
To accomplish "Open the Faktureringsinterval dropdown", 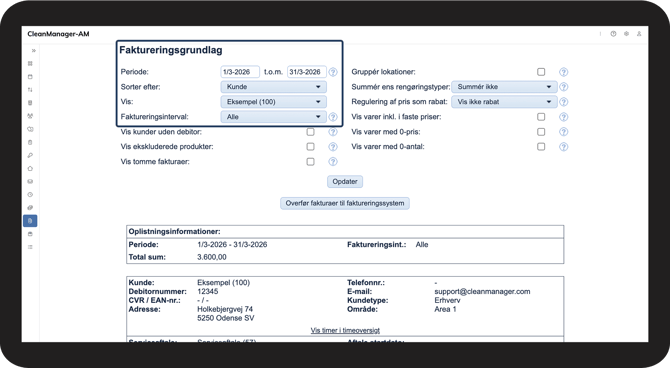I will [x=273, y=117].
